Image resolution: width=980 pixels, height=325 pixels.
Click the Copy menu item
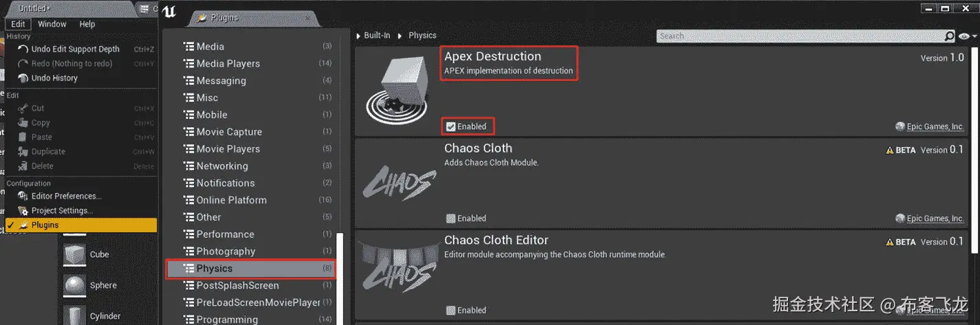click(x=81, y=122)
